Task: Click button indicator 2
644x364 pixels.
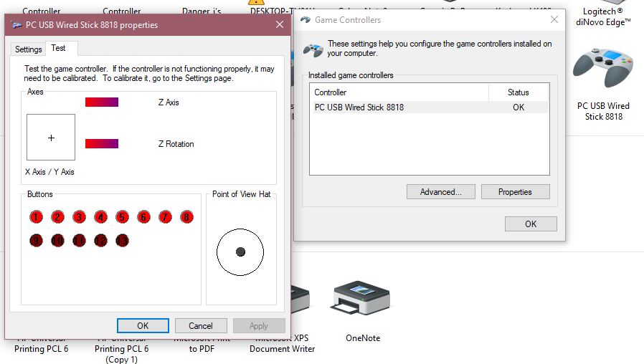Action: [x=57, y=216]
